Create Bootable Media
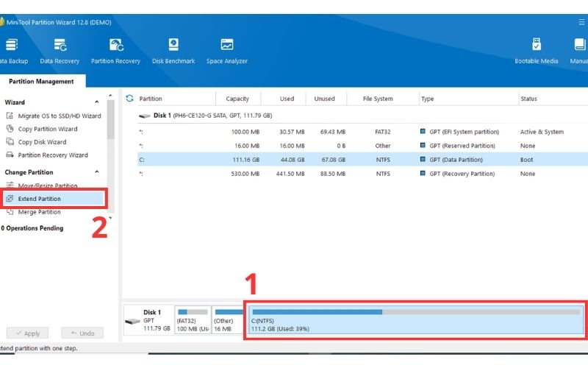The width and height of the screenshot is (588, 368). (x=537, y=51)
